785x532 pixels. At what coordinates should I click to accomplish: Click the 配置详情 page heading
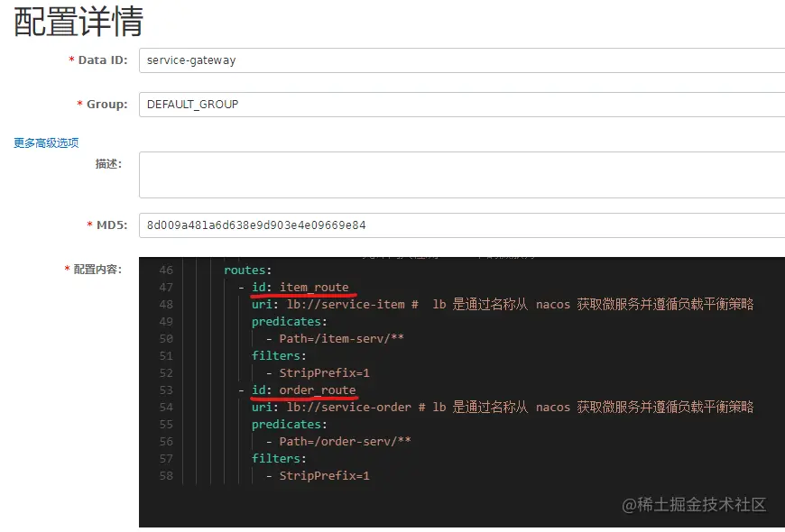point(78,22)
